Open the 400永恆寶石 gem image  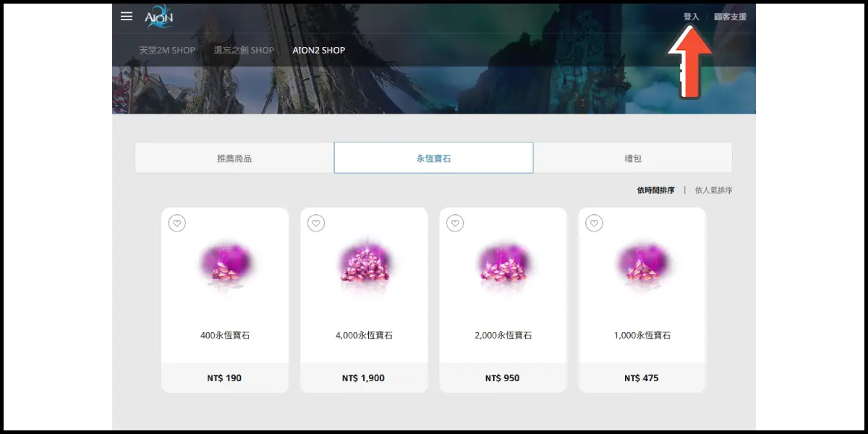click(x=225, y=266)
